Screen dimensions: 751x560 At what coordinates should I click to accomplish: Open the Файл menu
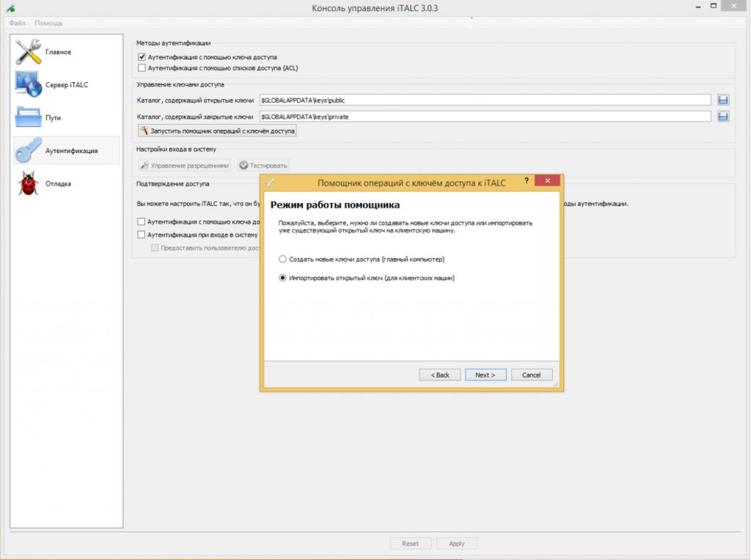(x=18, y=23)
